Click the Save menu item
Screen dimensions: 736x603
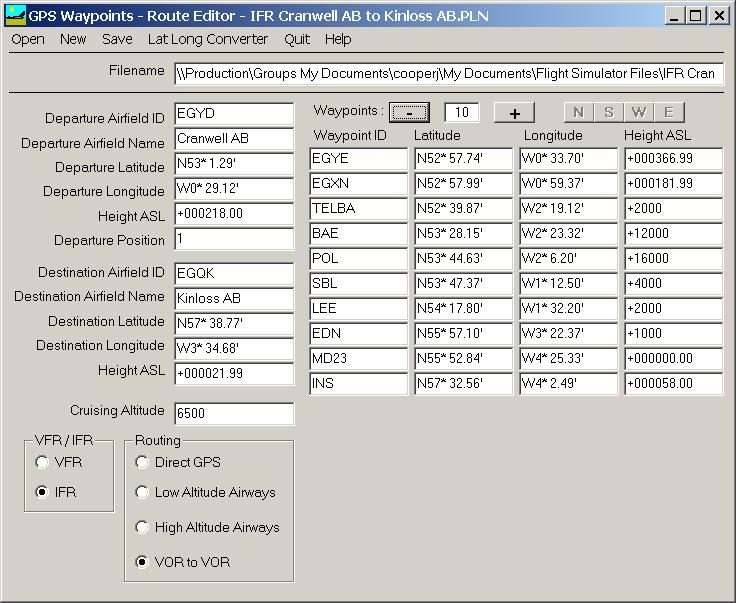[x=117, y=39]
